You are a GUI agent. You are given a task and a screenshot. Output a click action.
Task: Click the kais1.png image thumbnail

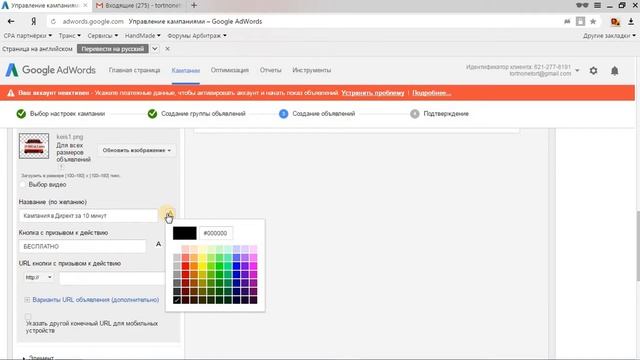coord(34,146)
